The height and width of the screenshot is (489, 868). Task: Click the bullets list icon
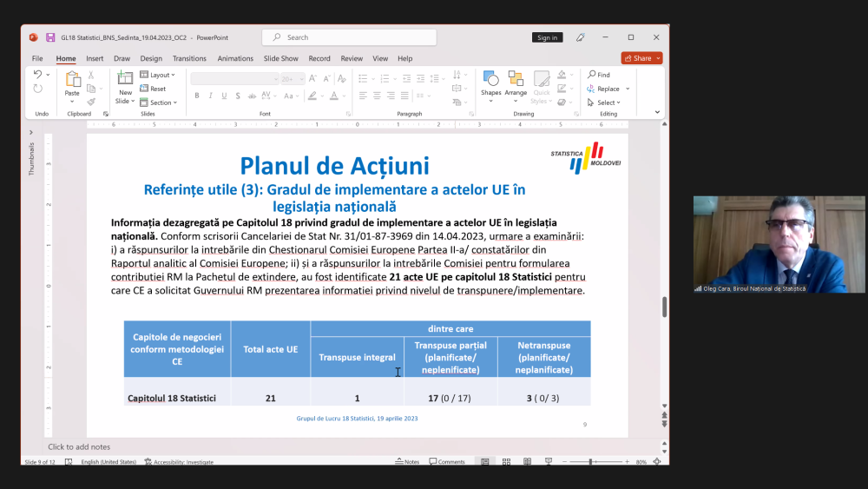click(363, 79)
